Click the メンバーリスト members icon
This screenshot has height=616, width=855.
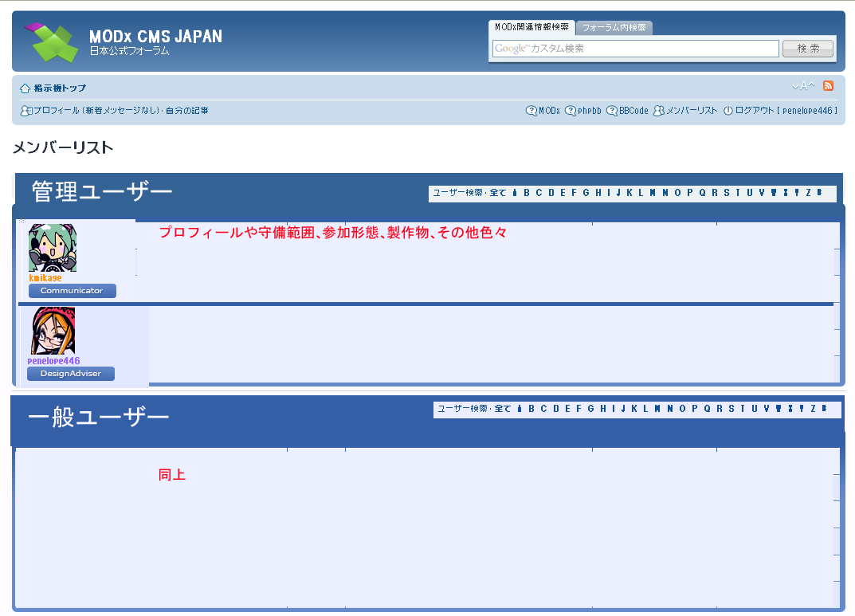[658, 111]
